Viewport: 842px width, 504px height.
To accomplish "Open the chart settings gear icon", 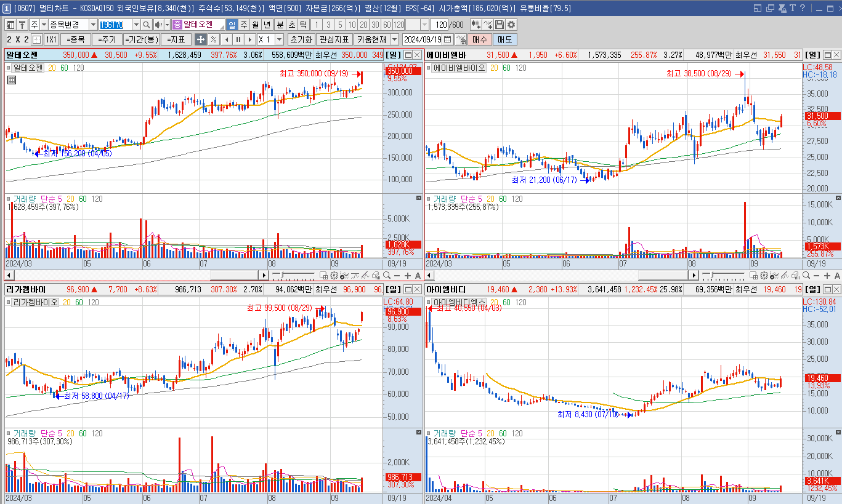I will point(511,25).
